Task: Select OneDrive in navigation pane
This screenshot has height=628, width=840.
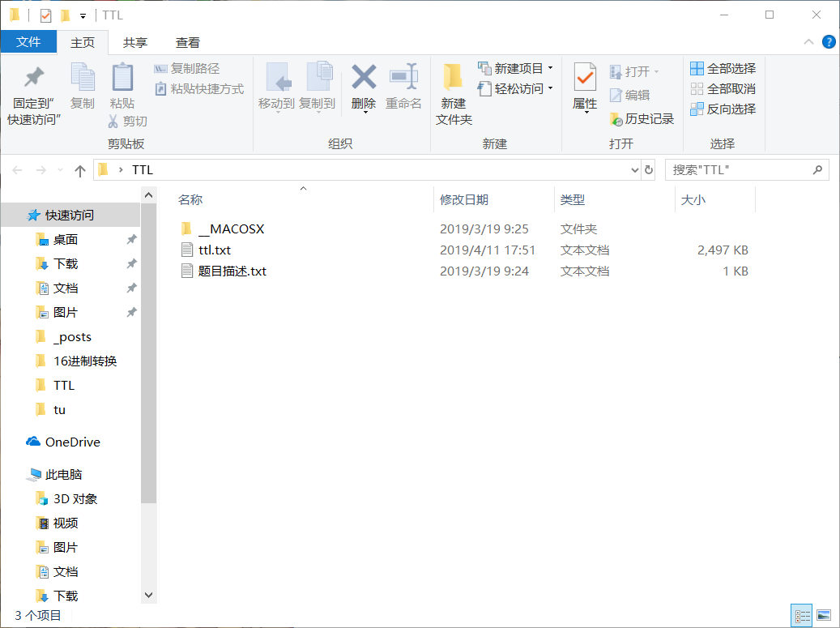Action: pyautogui.click(x=72, y=442)
